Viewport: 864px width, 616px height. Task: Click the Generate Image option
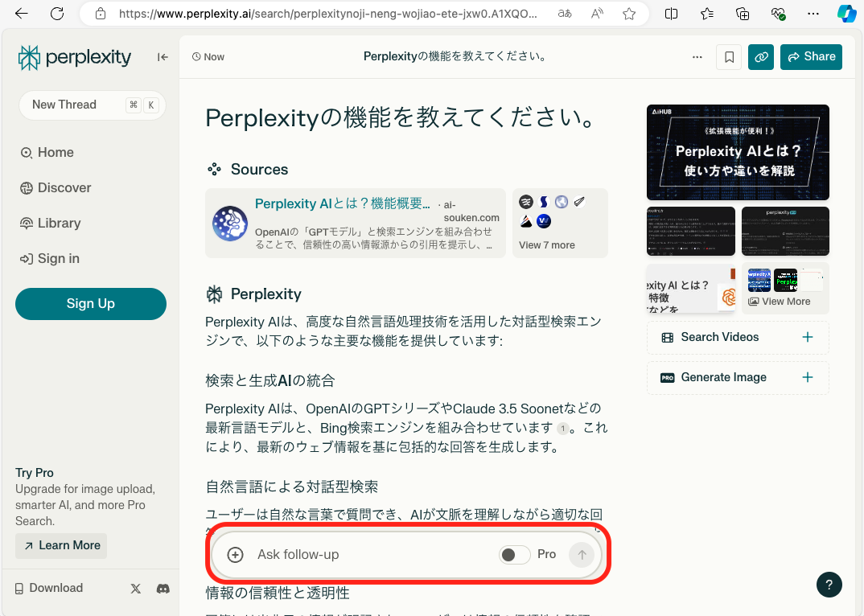(738, 377)
